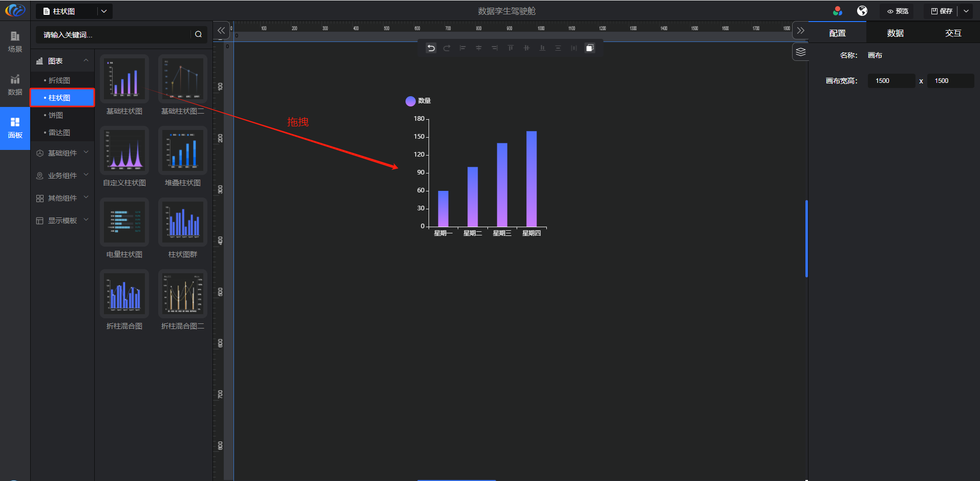This screenshot has height=481, width=980.
Task: Click the 预览 preview button
Action: [898, 11]
